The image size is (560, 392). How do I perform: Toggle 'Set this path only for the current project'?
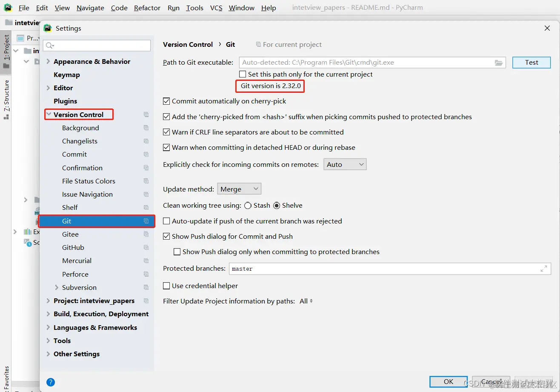point(243,74)
